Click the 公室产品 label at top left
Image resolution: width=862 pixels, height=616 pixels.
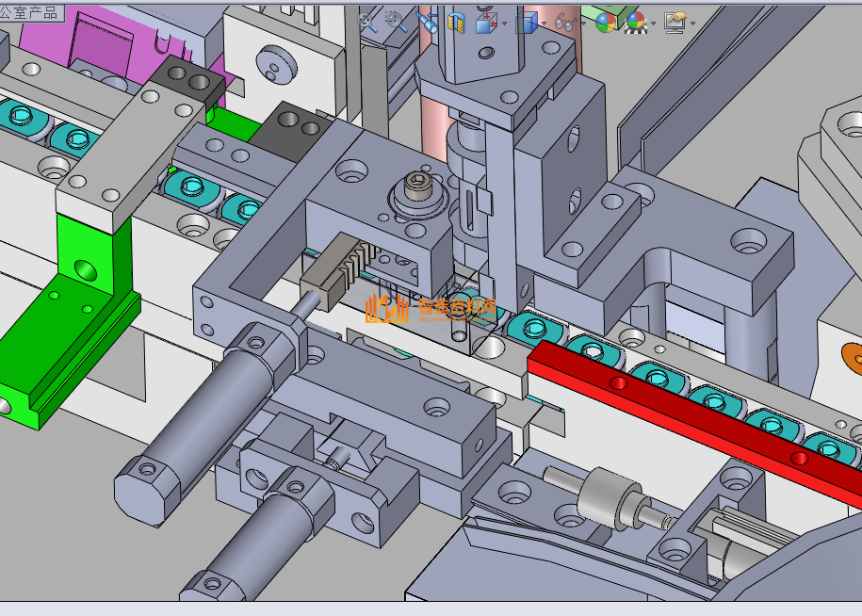(x=30, y=12)
